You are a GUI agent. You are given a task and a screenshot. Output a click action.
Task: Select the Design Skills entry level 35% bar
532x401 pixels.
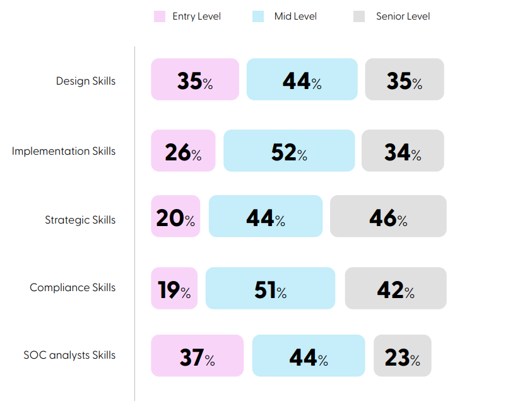coord(195,80)
